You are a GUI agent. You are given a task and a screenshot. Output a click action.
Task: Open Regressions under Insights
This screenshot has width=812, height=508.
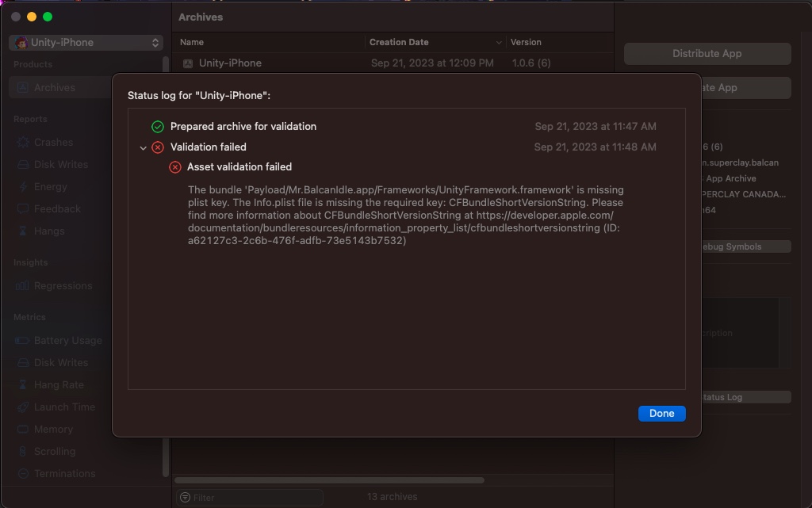tap(63, 286)
